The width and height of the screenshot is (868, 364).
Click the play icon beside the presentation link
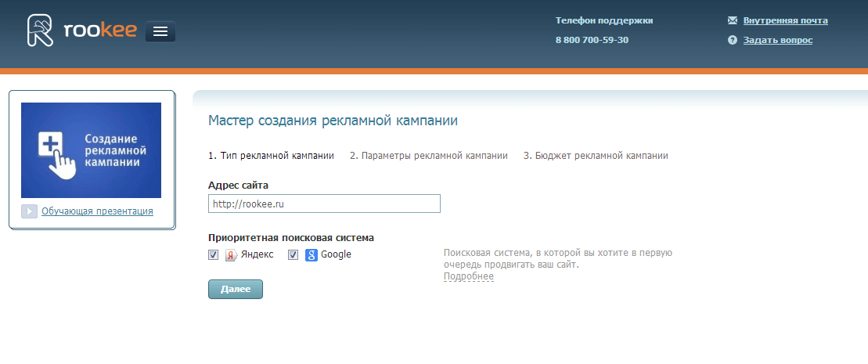(x=29, y=211)
